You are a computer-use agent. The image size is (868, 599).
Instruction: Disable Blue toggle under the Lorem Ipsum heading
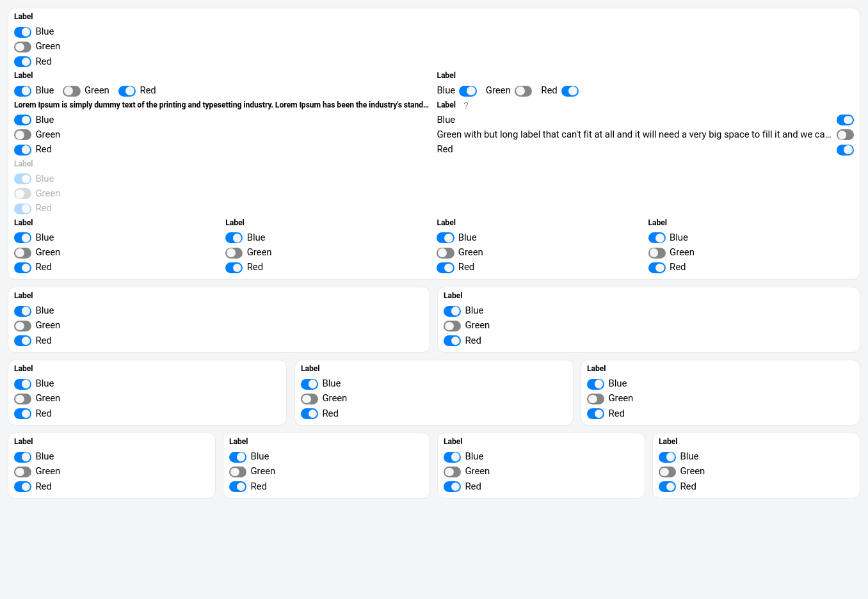pyautogui.click(x=23, y=120)
